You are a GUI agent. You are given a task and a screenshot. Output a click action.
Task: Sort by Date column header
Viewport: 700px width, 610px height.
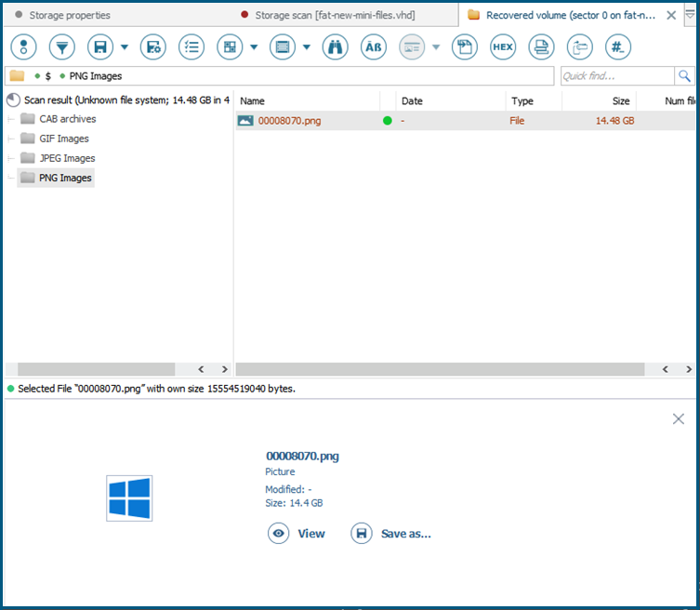(412, 101)
